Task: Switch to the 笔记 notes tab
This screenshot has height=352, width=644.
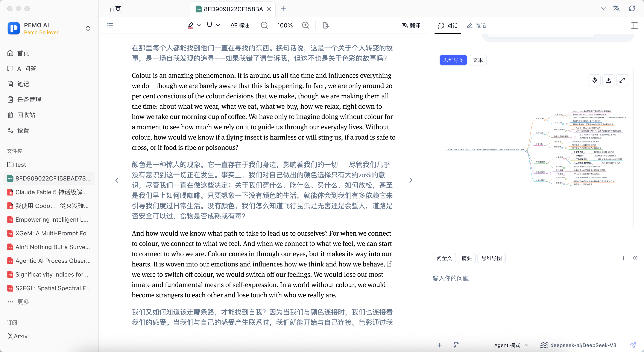Action: (476, 26)
